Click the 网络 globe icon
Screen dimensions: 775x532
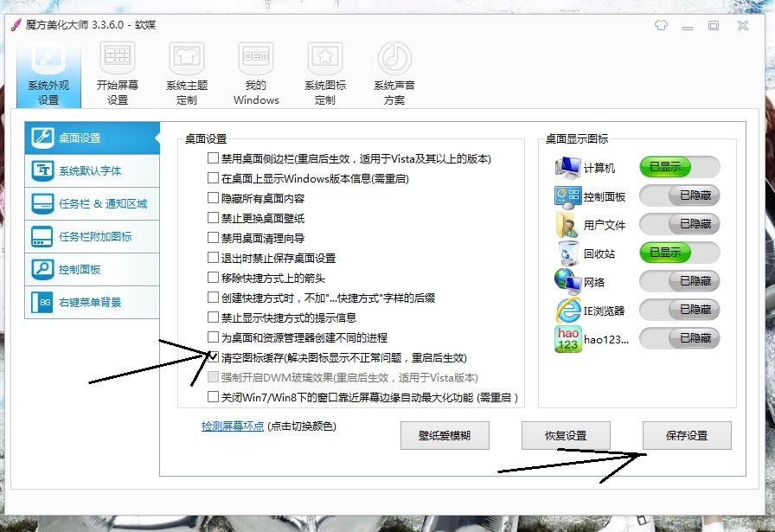point(567,281)
